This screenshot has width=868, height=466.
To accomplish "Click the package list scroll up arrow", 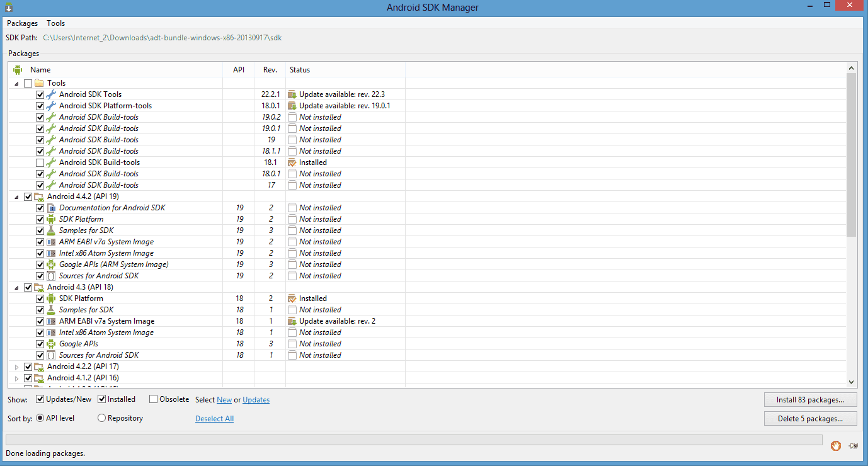I will (x=851, y=67).
